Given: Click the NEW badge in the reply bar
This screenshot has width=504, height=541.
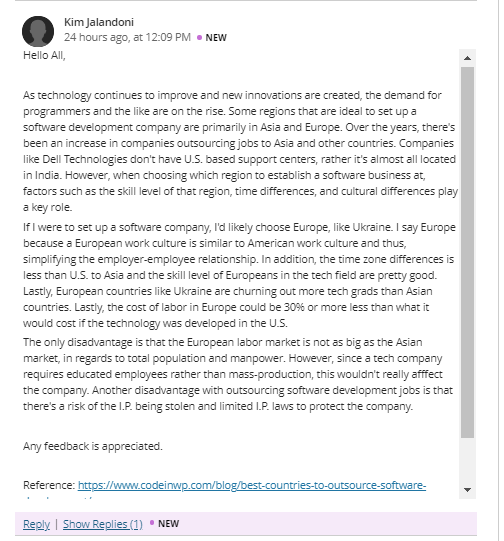Looking at the screenshot, I should pos(168,523).
